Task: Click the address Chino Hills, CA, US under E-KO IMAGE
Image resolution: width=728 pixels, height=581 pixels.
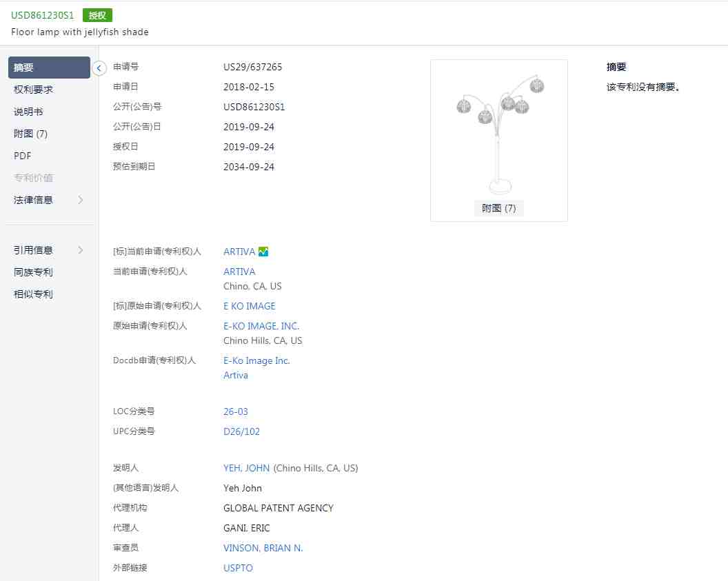Action: (x=263, y=340)
